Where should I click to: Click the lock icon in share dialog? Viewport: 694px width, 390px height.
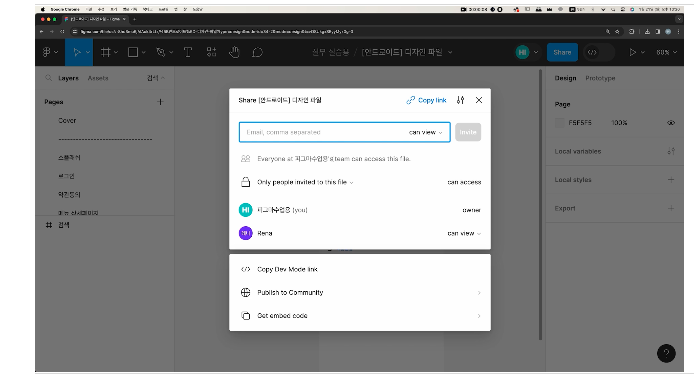[245, 182]
